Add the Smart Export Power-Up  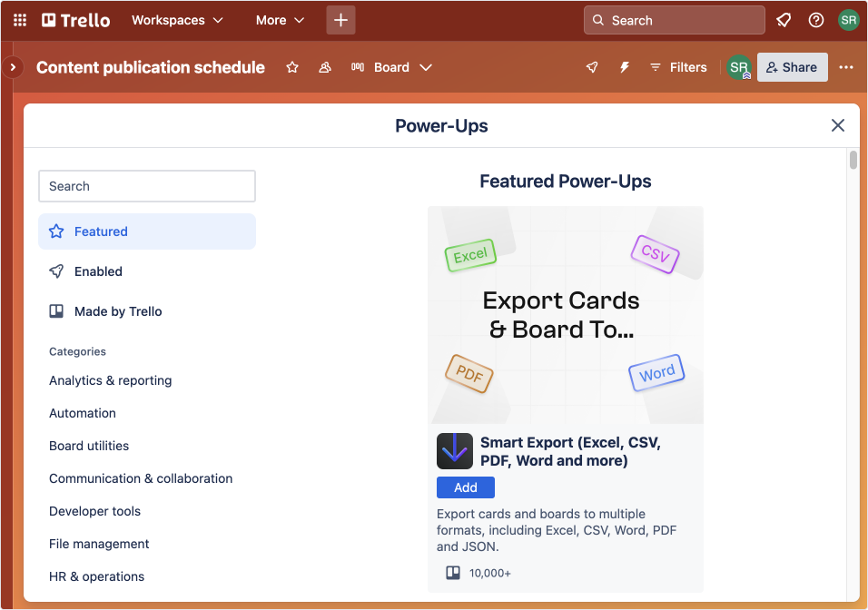point(465,487)
